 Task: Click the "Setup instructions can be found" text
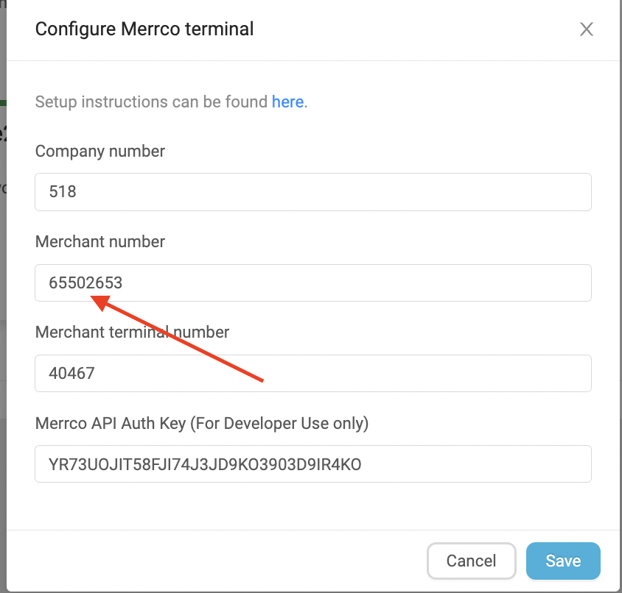(x=151, y=102)
